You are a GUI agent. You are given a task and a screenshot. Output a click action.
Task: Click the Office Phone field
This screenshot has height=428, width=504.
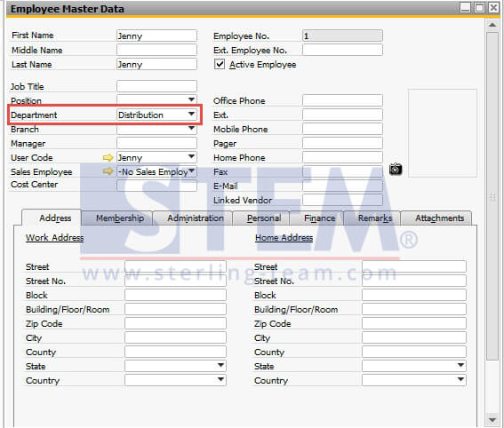click(342, 100)
